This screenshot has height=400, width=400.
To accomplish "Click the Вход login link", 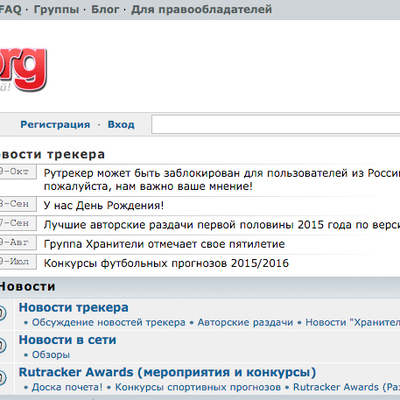I will point(121,124).
